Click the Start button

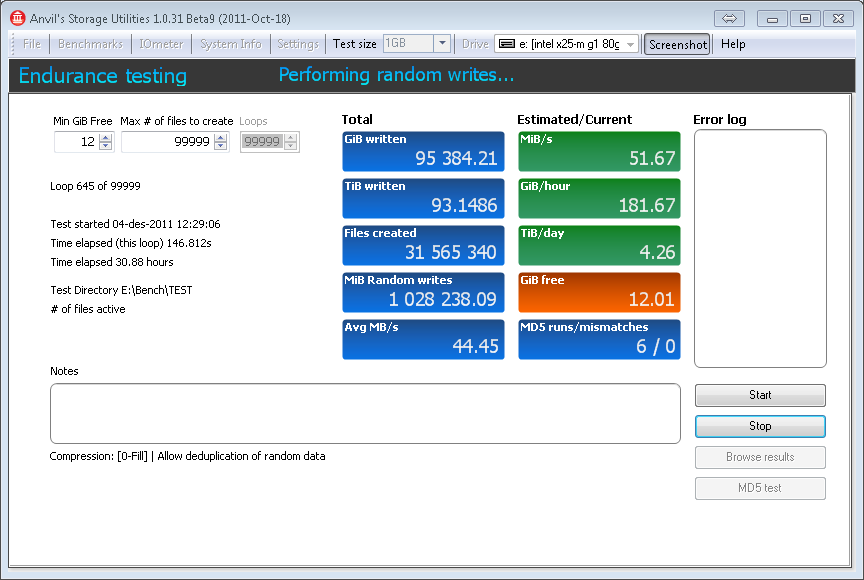pyautogui.click(x=760, y=395)
